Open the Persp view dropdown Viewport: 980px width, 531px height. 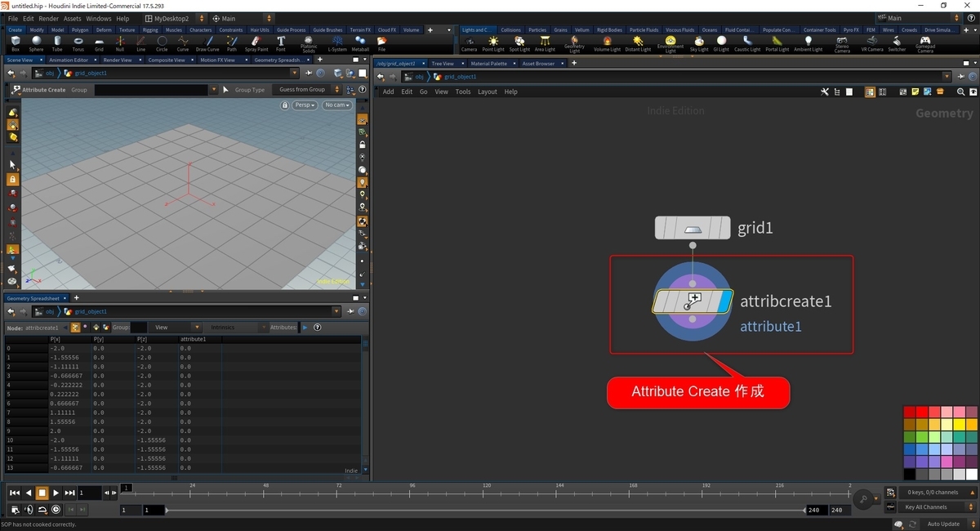click(x=304, y=105)
